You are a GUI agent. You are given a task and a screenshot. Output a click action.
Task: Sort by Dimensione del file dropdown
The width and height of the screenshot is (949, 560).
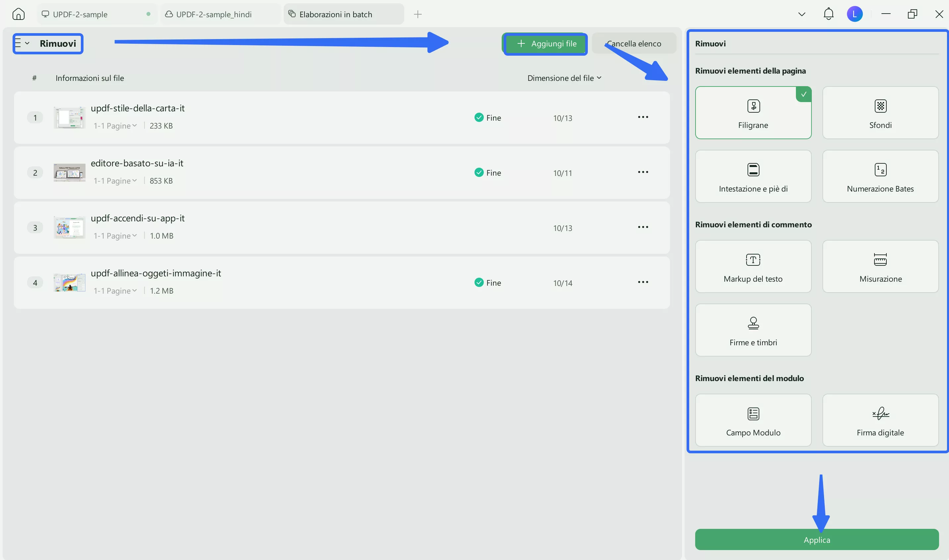click(x=564, y=78)
